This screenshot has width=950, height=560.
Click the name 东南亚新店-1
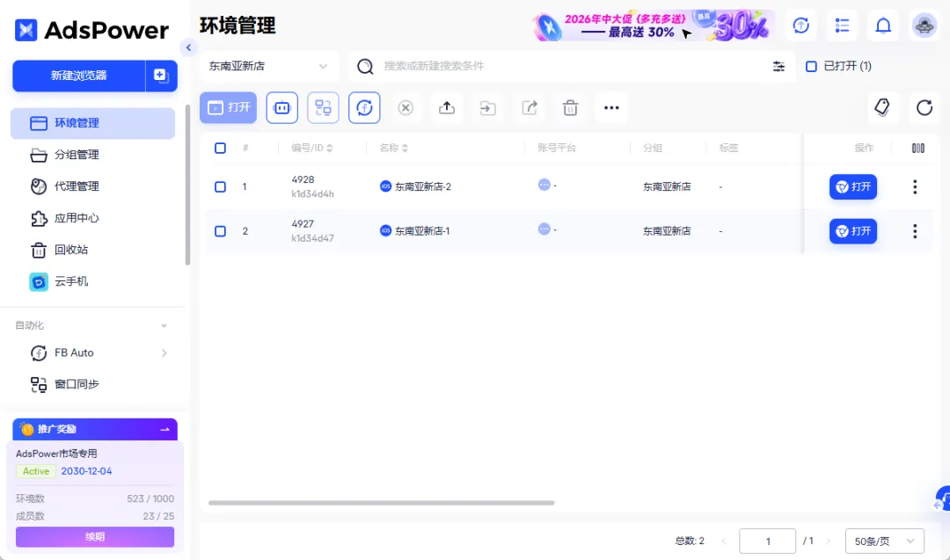(x=422, y=230)
